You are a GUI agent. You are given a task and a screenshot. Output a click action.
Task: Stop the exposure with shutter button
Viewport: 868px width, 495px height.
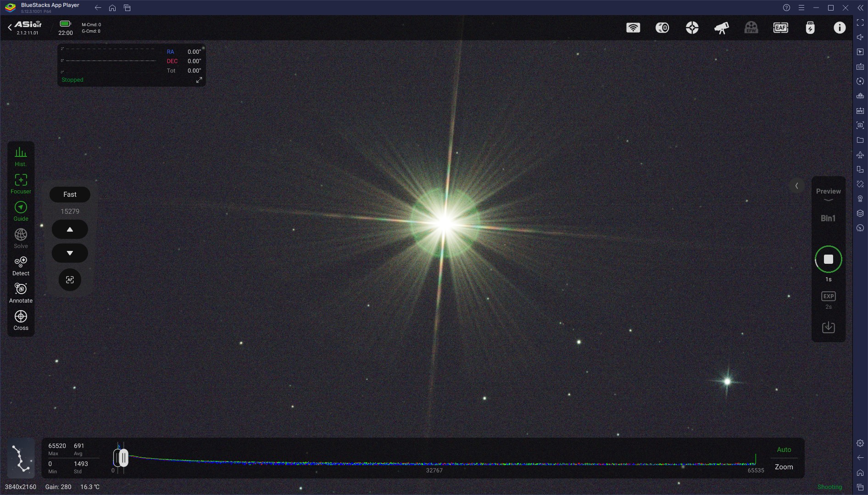click(x=828, y=259)
